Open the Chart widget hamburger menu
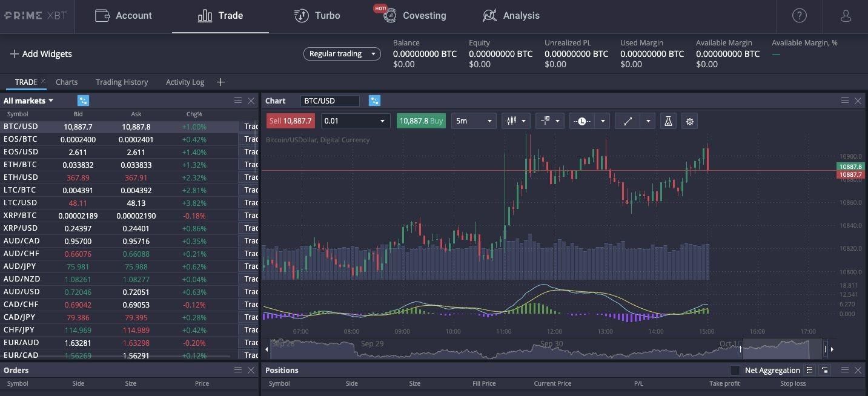This screenshot has width=868, height=396. click(x=844, y=101)
